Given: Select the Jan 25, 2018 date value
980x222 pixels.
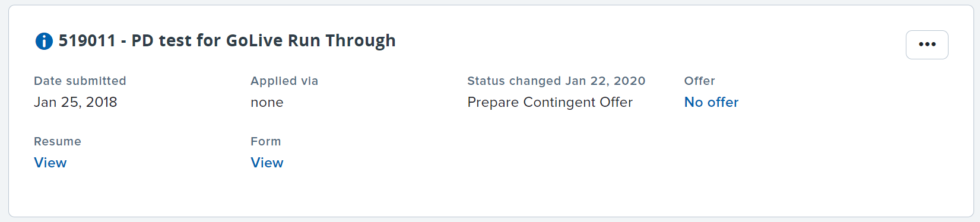Looking at the screenshot, I should click(75, 102).
